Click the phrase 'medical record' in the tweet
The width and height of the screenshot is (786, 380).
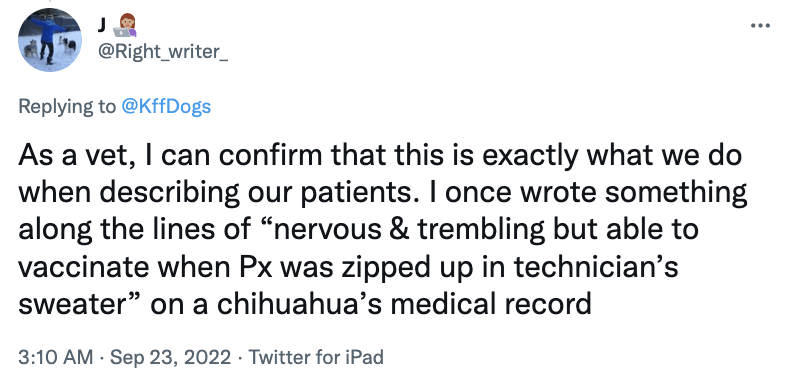click(x=491, y=304)
